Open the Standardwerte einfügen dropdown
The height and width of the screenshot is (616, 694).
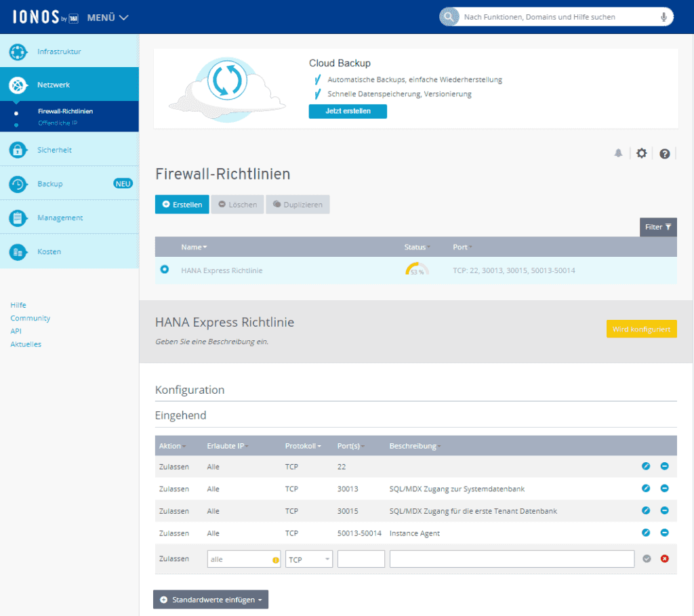click(x=211, y=600)
